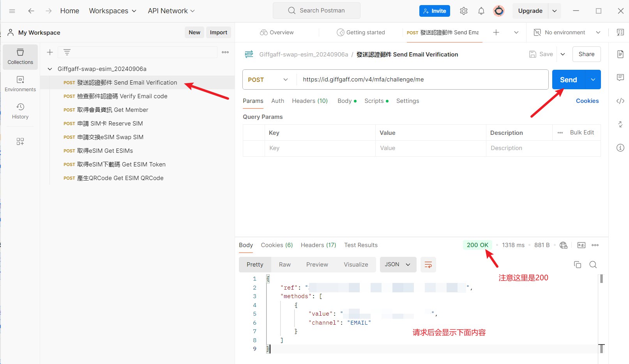Image resolution: width=629 pixels, height=364 pixels.
Task: Open the notifications bell
Action: click(481, 11)
